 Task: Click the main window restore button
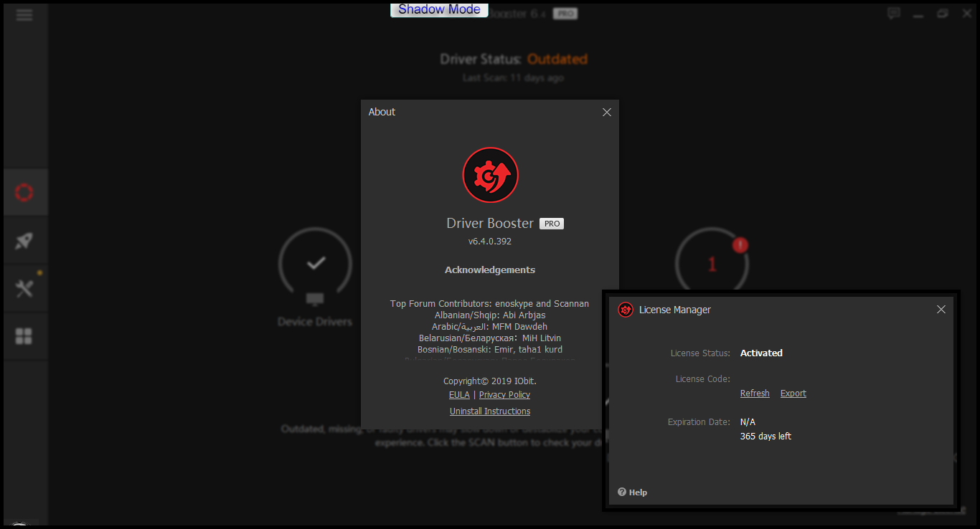[x=943, y=13]
